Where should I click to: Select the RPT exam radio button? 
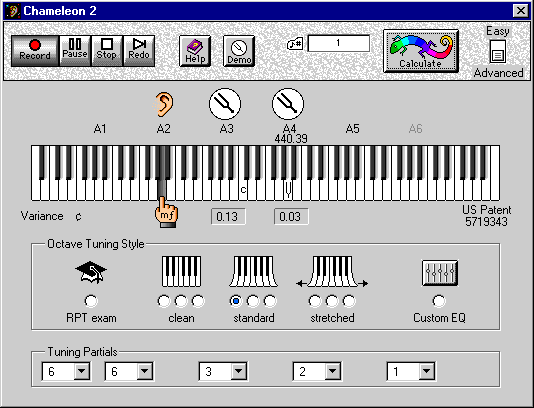91,301
